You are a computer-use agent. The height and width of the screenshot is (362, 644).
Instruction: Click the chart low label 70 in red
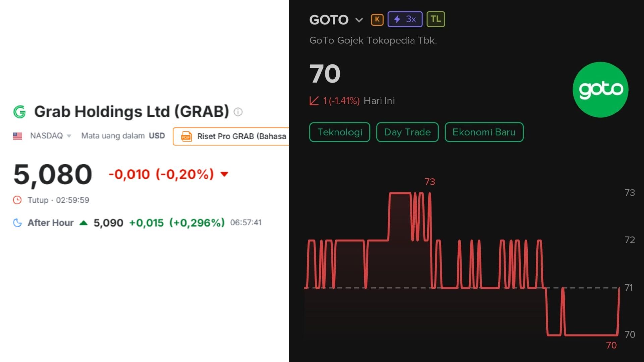[x=611, y=345]
